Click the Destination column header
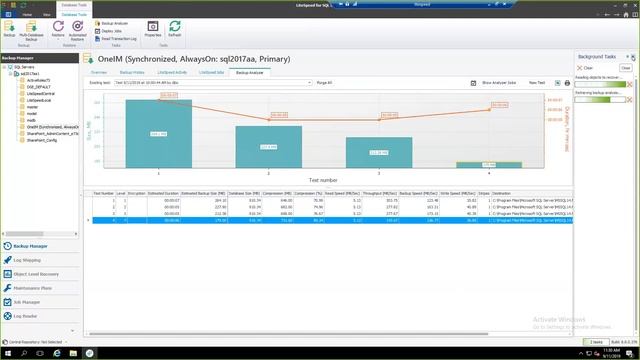 [531, 193]
